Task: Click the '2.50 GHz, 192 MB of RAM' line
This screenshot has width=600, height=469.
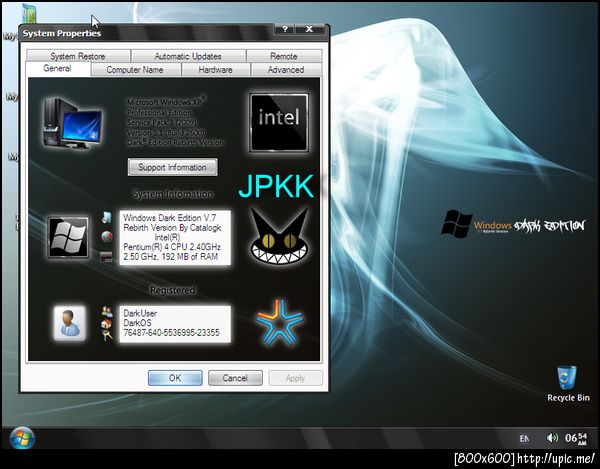Action: point(171,257)
